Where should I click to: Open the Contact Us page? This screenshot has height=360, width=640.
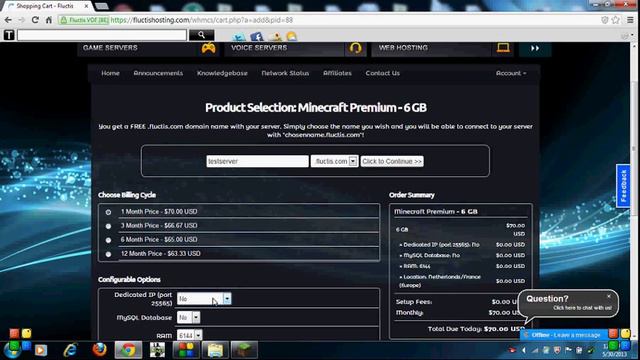382,73
